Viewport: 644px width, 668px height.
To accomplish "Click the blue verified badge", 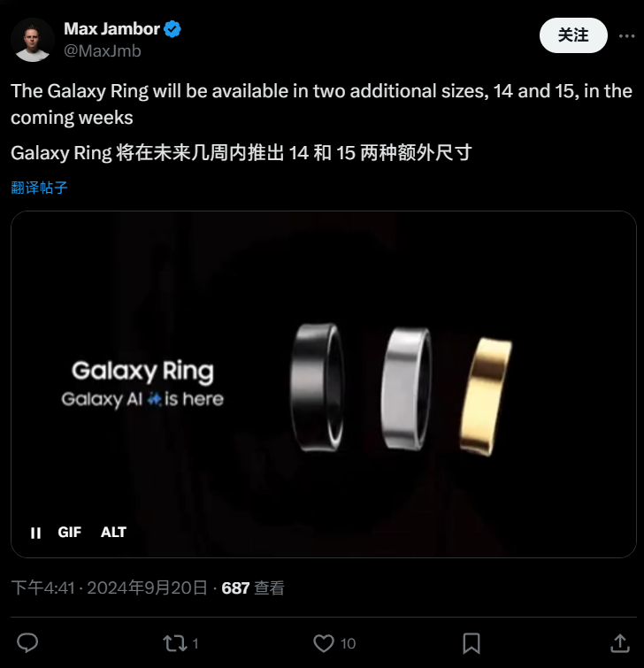I will pyautogui.click(x=172, y=29).
